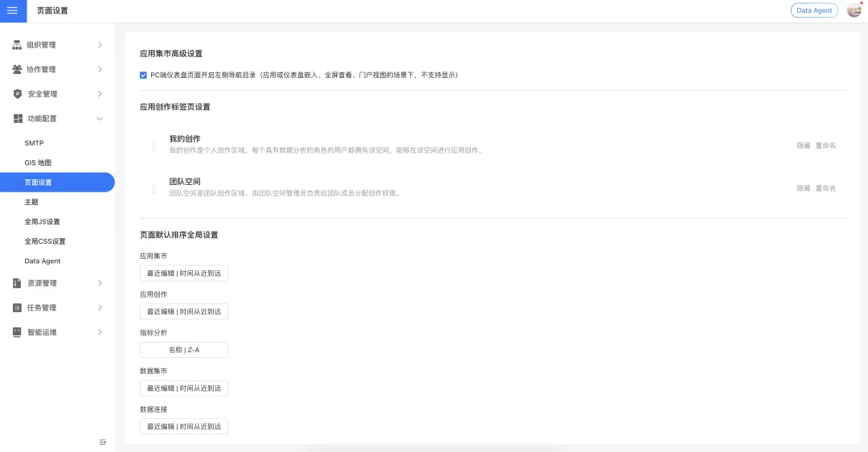
Task: Click the 我的创作 title text
Action: click(185, 138)
